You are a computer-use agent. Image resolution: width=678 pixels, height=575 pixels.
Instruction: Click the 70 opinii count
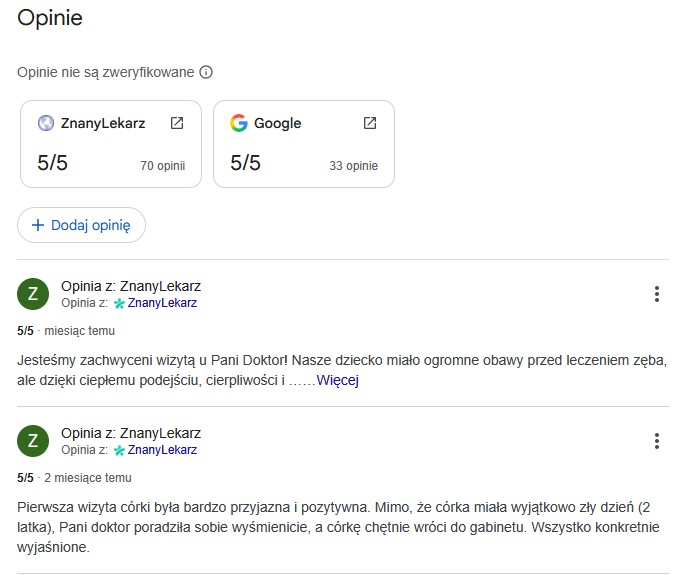pyautogui.click(x=163, y=166)
